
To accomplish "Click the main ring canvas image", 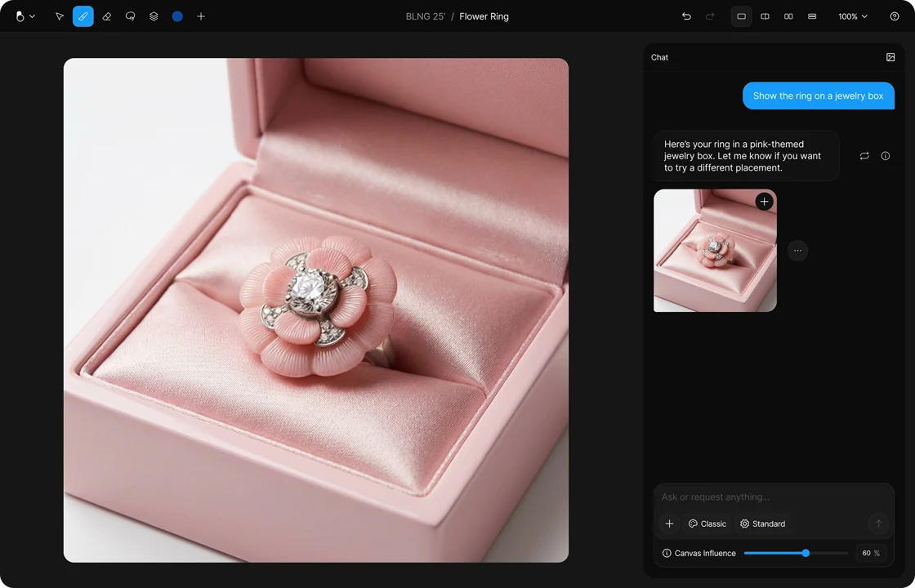I will pos(315,310).
